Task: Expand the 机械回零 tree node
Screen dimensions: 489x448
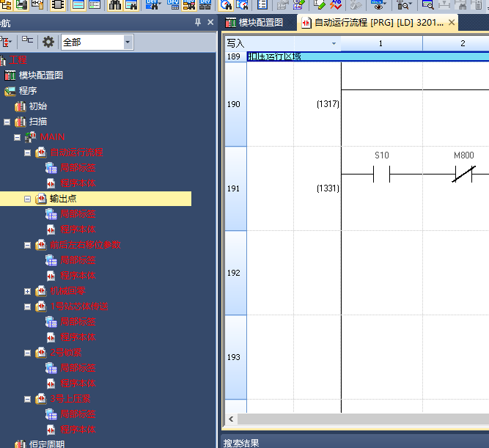Action: pyautogui.click(x=28, y=291)
